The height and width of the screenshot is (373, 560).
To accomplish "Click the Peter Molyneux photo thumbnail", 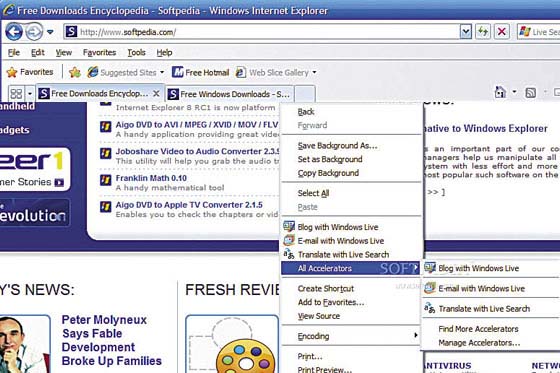I will coord(25,344).
